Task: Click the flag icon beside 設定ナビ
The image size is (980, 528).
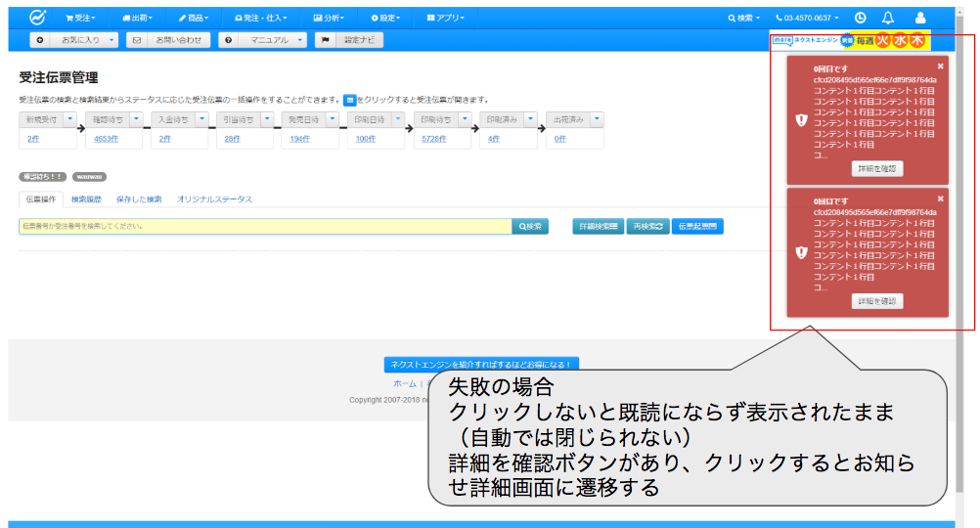Action: coord(324,40)
